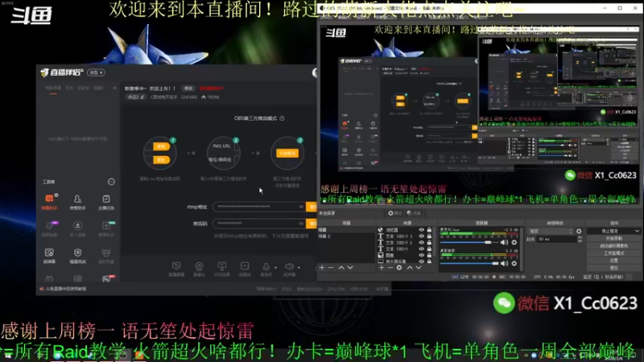Click the upper orange 复制 button in step 1

click(x=161, y=146)
